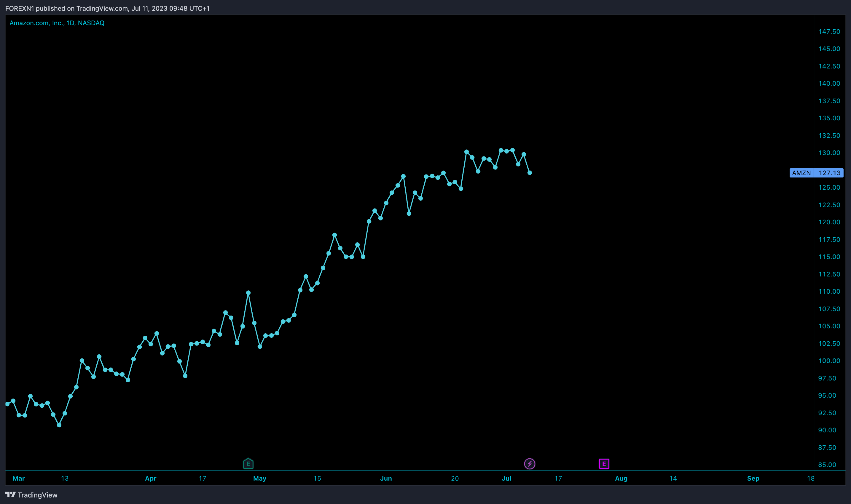Screen dimensions: 851x504
Task: Click the 135.00 price axis label
Action: (x=829, y=118)
